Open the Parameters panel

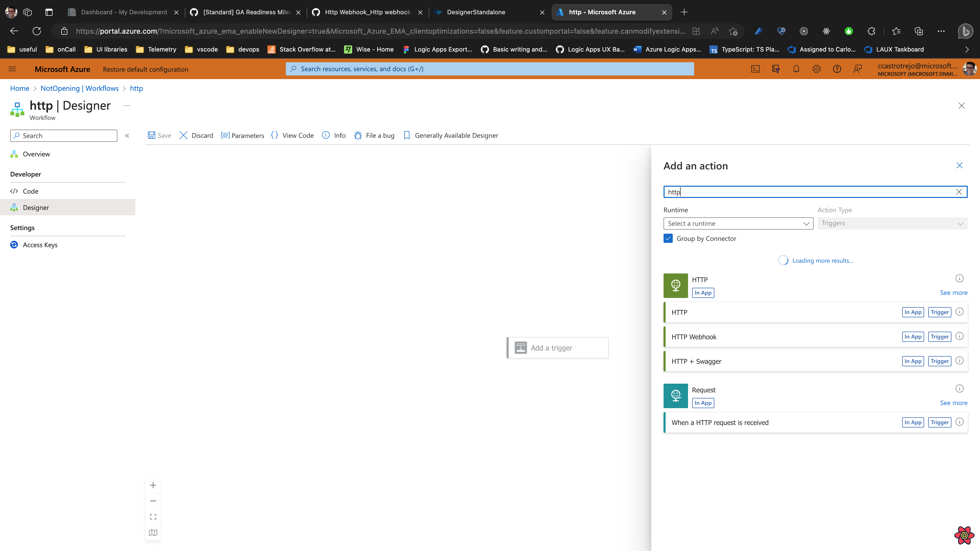(x=242, y=135)
